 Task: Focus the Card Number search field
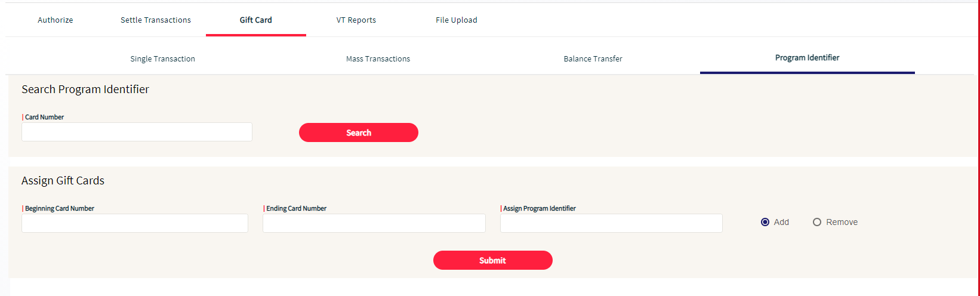137,132
